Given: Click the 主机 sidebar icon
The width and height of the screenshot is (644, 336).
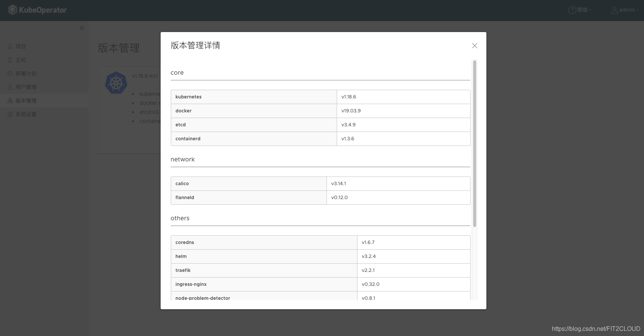Looking at the screenshot, I should point(10,60).
